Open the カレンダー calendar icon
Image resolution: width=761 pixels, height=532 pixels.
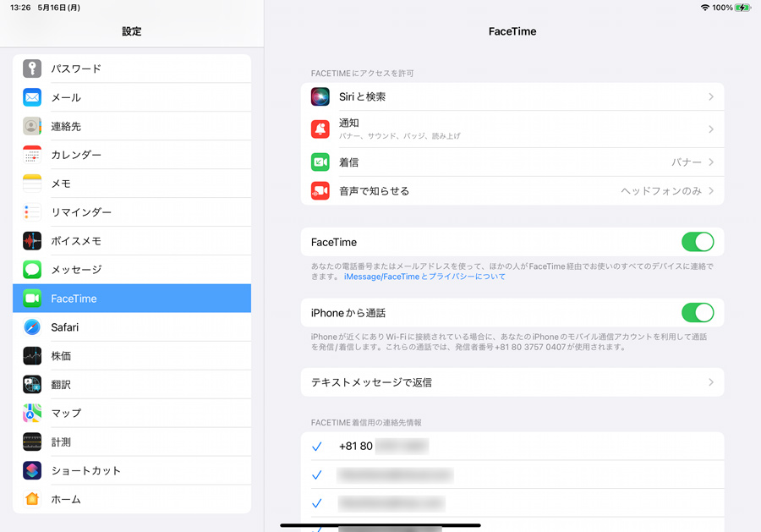point(32,155)
